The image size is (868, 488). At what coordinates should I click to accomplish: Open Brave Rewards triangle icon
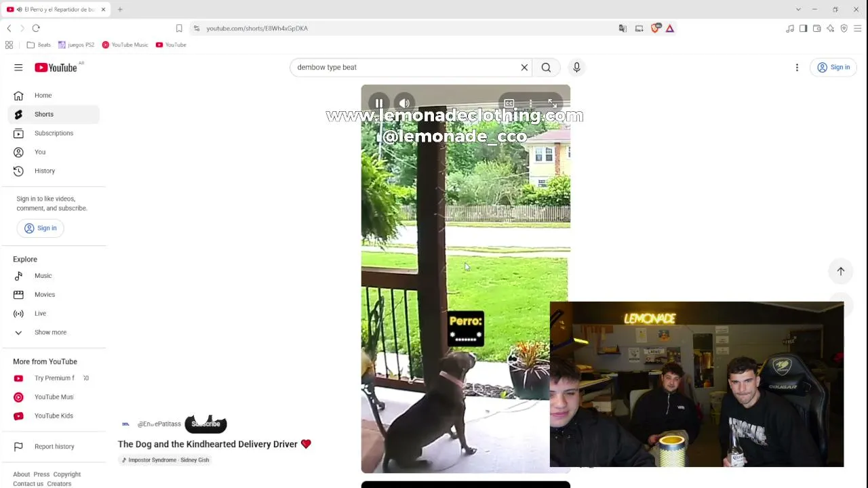[x=670, y=28]
